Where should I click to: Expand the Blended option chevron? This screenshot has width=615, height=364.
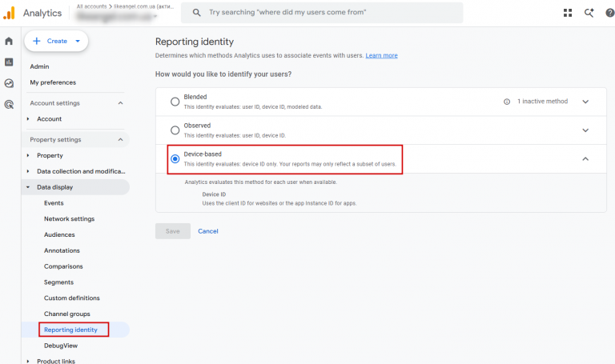point(585,102)
